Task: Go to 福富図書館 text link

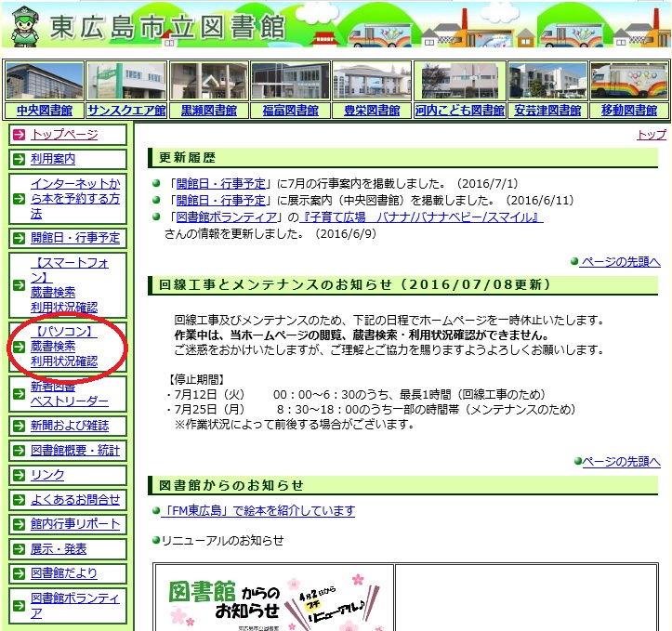Action: pos(291,111)
